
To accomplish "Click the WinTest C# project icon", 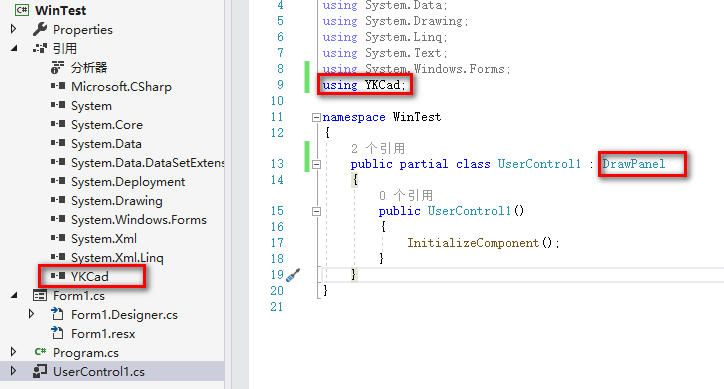I will click(22, 10).
